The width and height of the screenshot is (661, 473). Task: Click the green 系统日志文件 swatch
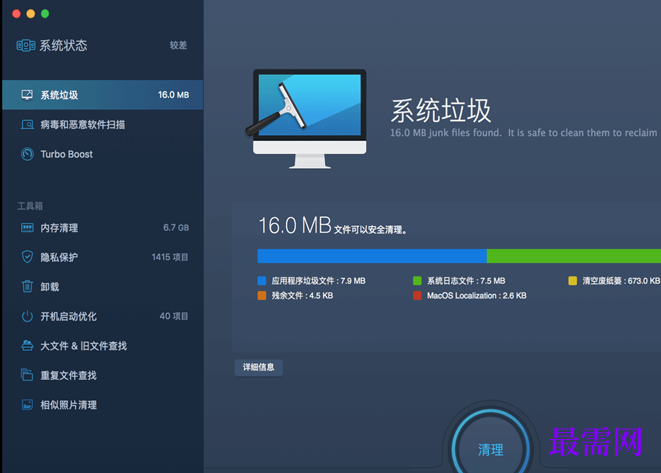(417, 281)
